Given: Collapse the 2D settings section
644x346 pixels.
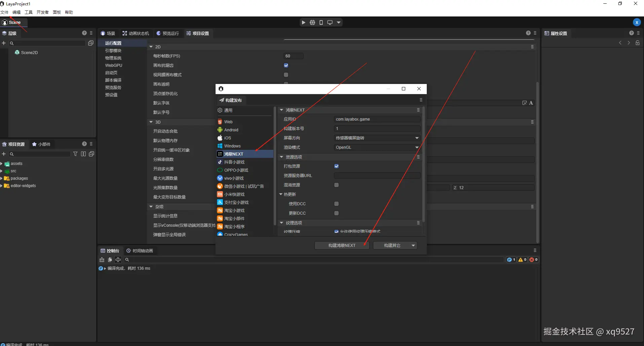Looking at the screenshot, I should click(x=151, y=47).
